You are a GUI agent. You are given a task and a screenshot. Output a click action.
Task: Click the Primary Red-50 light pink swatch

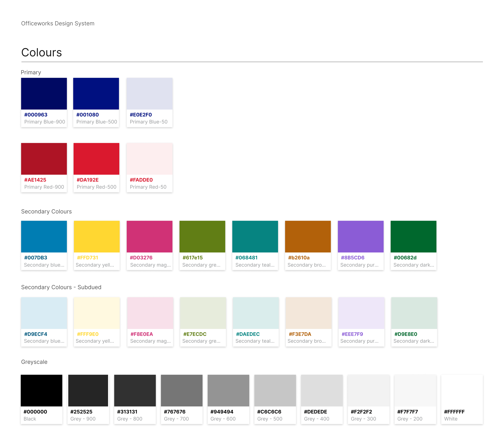tap(149, 159)
